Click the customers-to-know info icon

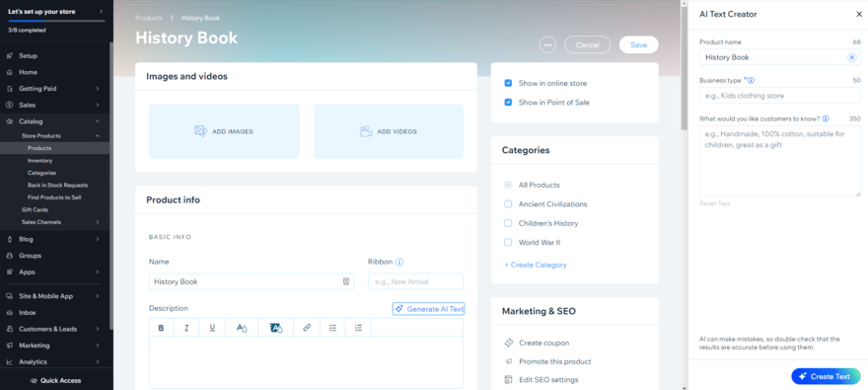(x=826, y=118)
